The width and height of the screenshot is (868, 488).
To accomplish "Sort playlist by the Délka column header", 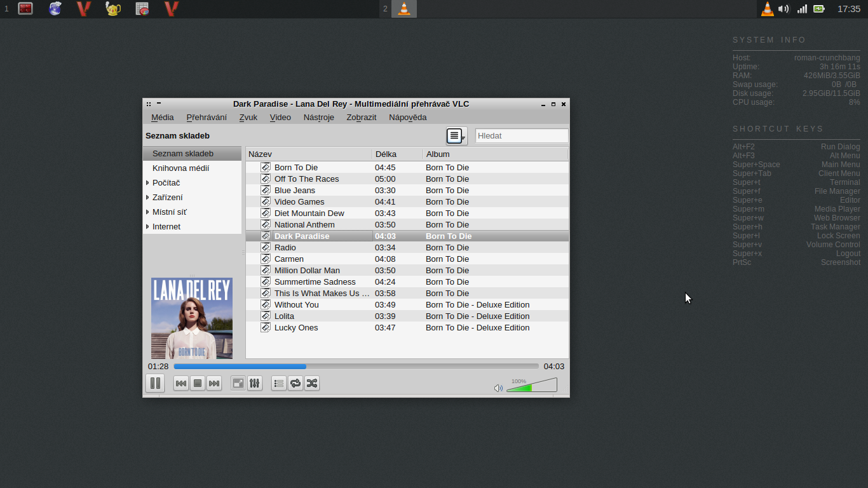I will click(398, 154).
